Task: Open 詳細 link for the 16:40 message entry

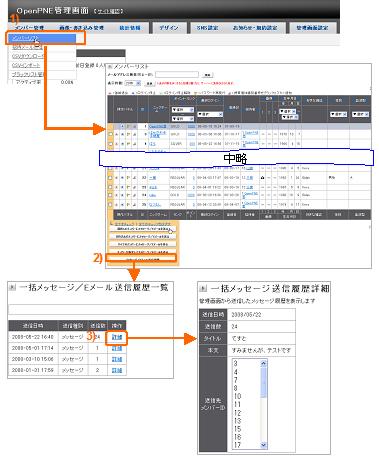Action: (117, 337)
